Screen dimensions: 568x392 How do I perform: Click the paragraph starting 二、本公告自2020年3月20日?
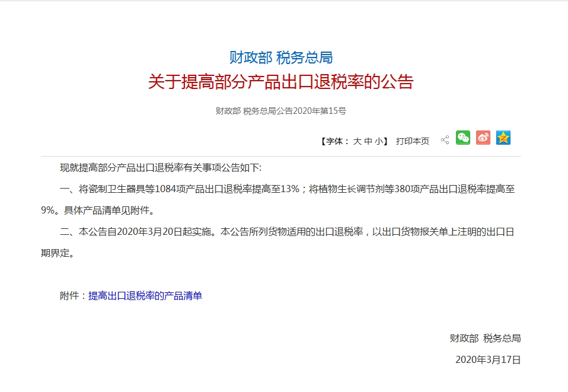click(x=277, y=243)
